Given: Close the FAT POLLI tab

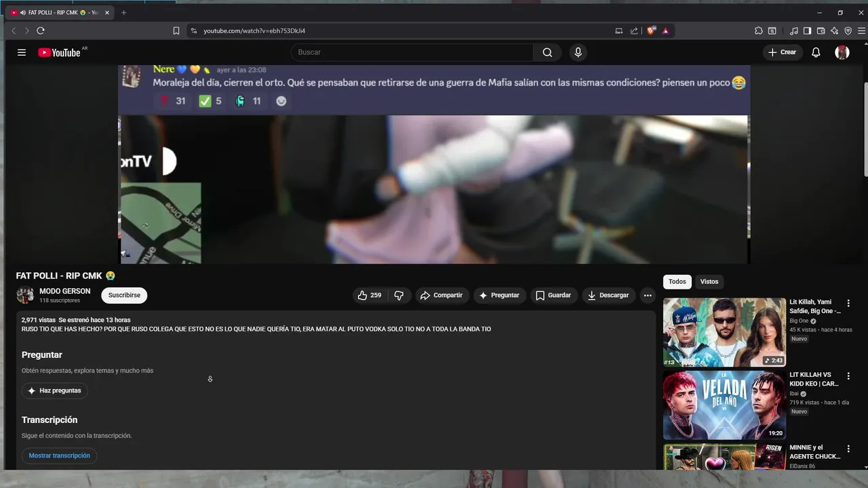Looking at the screenshot, I should click(106, 12).
